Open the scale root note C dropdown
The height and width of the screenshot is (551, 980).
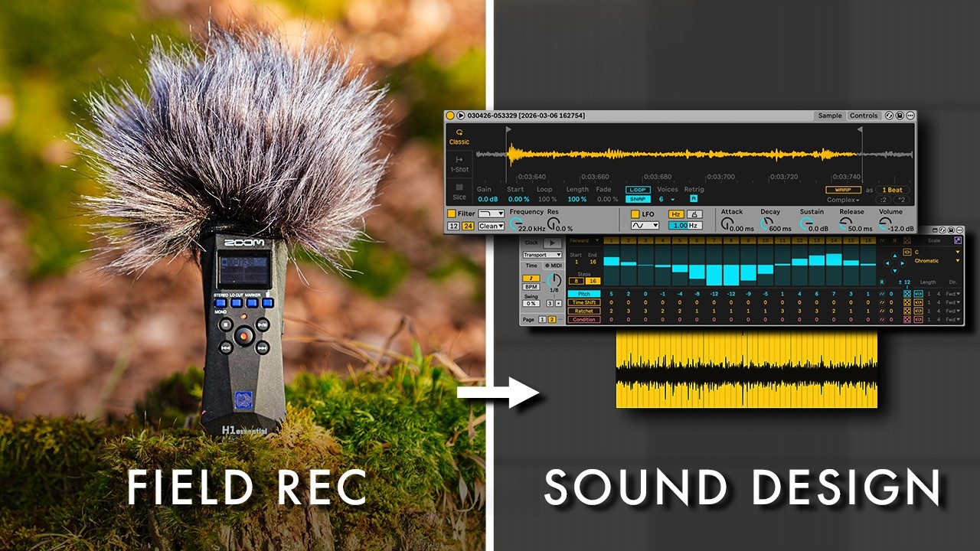[x=937, y=252]
